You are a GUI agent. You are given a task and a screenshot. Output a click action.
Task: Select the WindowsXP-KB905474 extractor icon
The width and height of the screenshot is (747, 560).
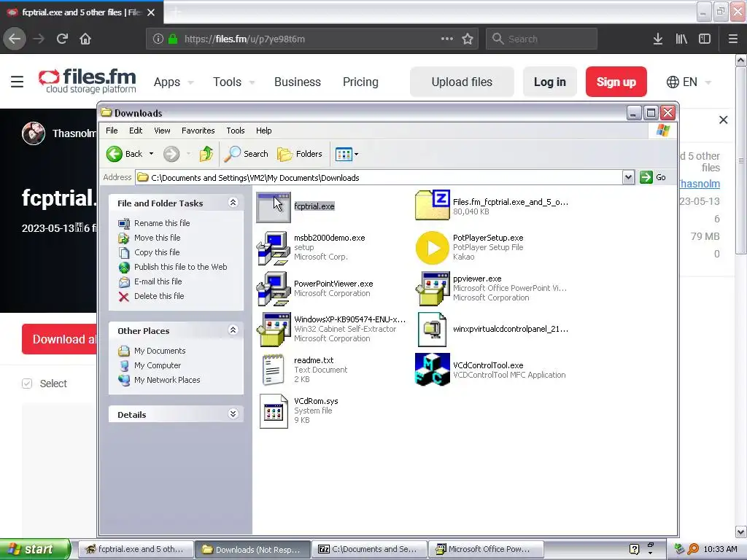tap(273, 330)
